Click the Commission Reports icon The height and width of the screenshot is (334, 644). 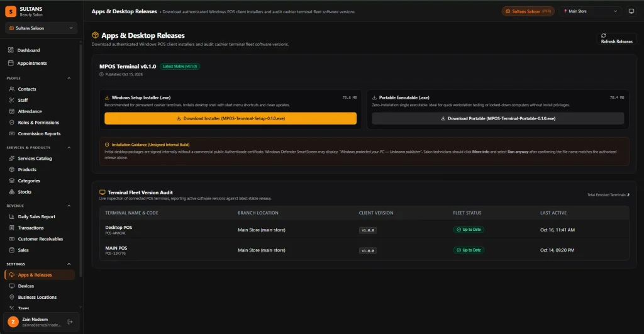coord(11,133)
